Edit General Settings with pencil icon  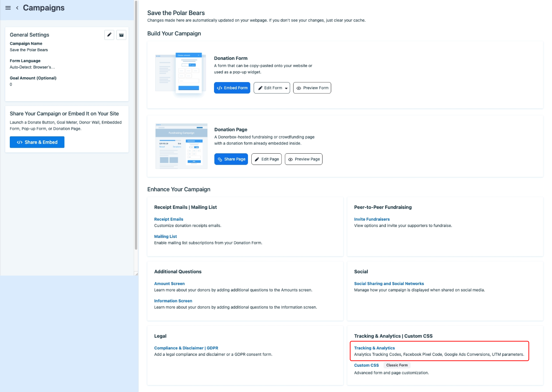[x=109, y=35]
